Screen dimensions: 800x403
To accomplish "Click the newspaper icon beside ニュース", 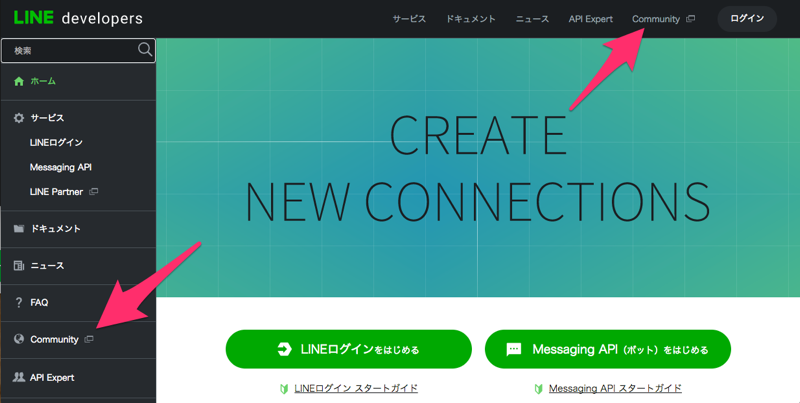I will click(19, 265).
